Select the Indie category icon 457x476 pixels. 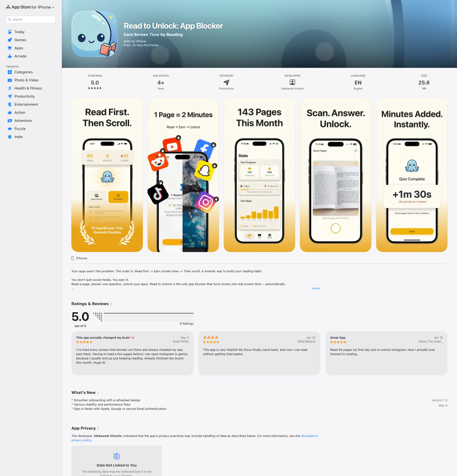coord(10,137)
